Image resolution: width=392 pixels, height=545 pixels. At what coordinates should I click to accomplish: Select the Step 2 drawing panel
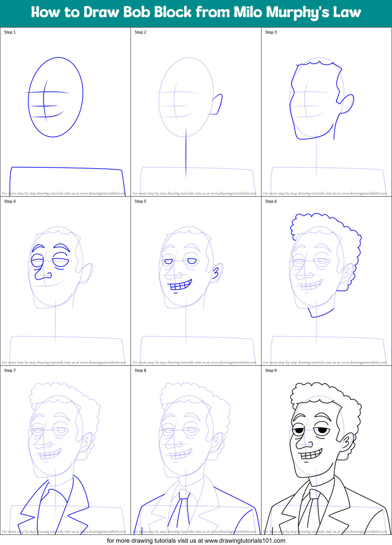[x=196, y=112]
